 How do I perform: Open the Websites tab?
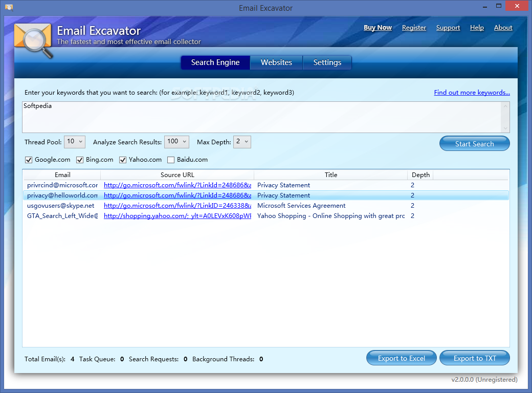pos(277,62)
